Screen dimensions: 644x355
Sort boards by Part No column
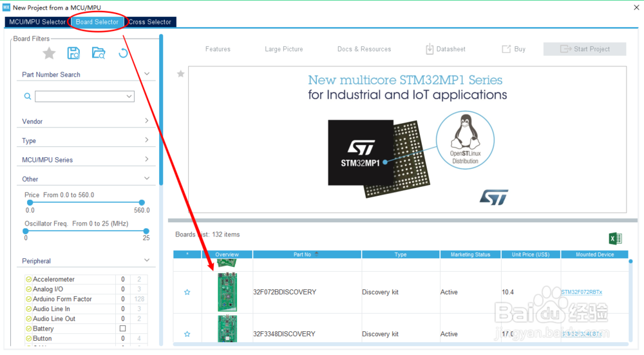pyautogui.click(x=307, y=254)
